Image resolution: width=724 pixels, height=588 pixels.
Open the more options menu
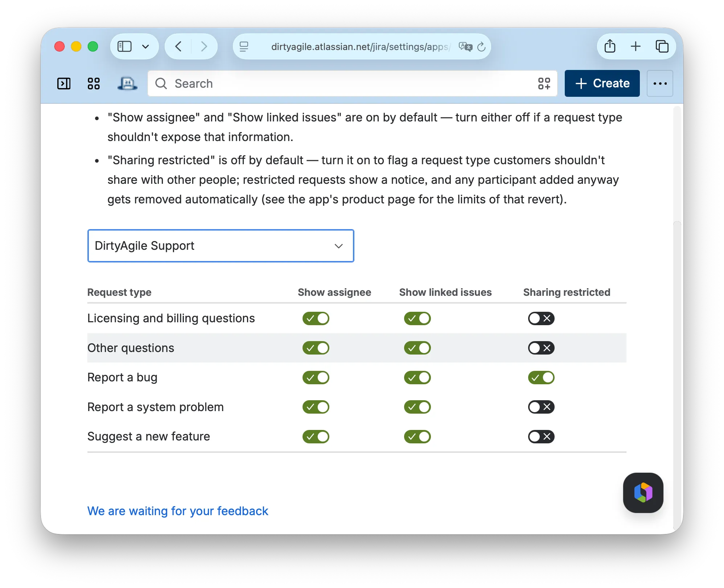click(660, 83)
